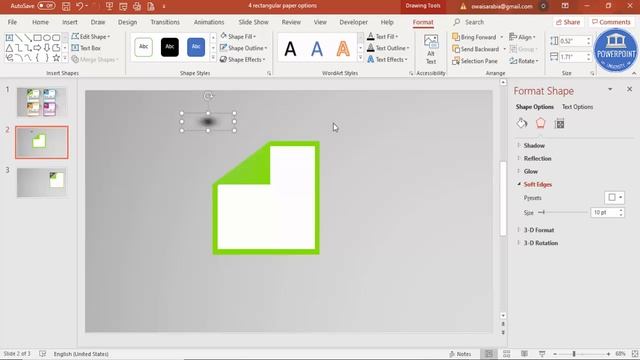Open the Rotate dropdown
Screen dimensions: 640x360
click(x=524, y=61)
